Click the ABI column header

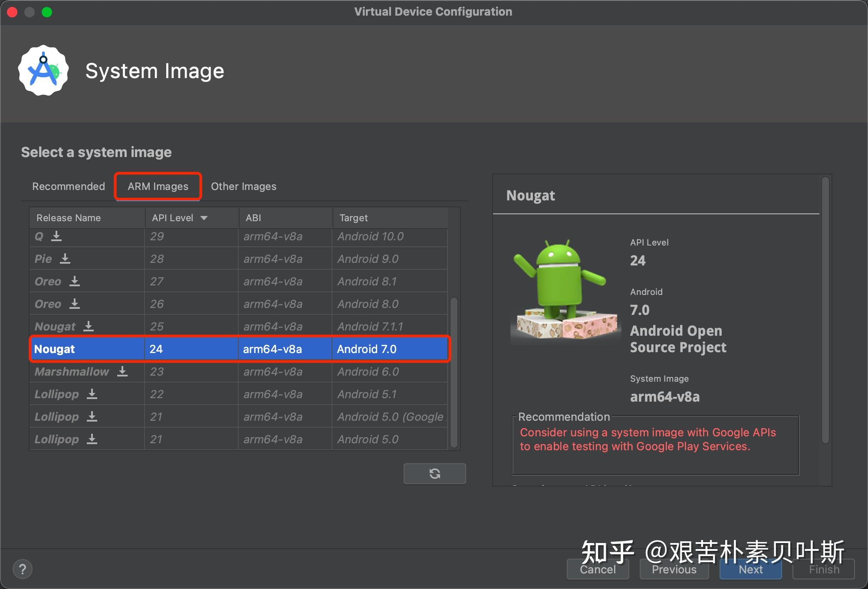pos(286,218)
